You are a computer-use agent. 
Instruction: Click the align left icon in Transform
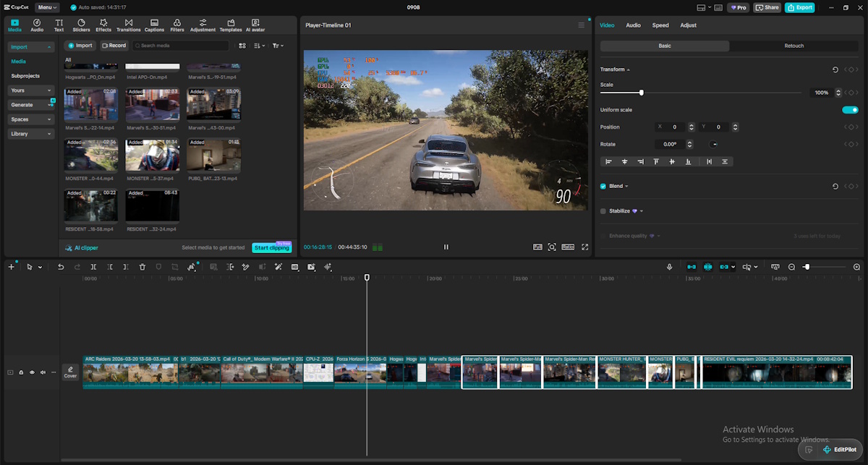[608, 161]
